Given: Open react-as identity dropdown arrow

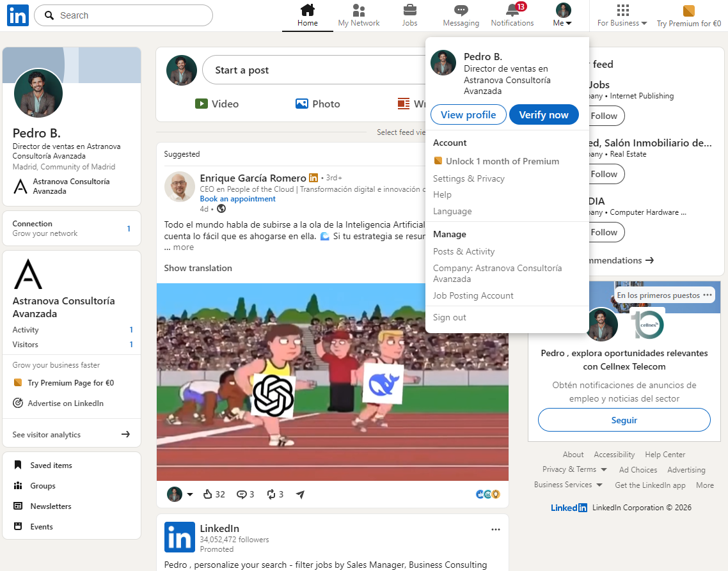Looking at the screenshot, I should [190, 494].
